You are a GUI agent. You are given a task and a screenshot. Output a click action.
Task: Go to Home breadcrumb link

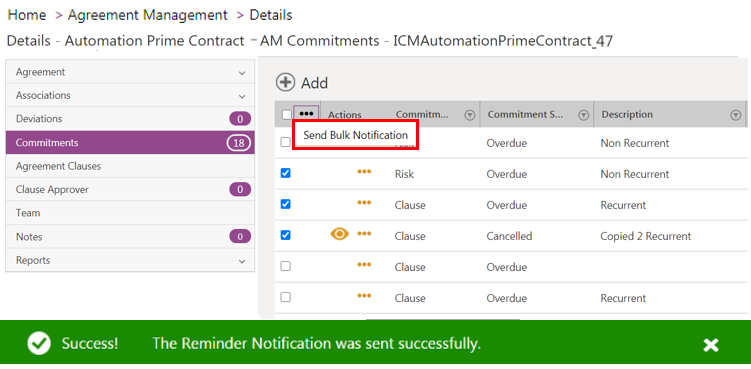click(x=27, y=15)
